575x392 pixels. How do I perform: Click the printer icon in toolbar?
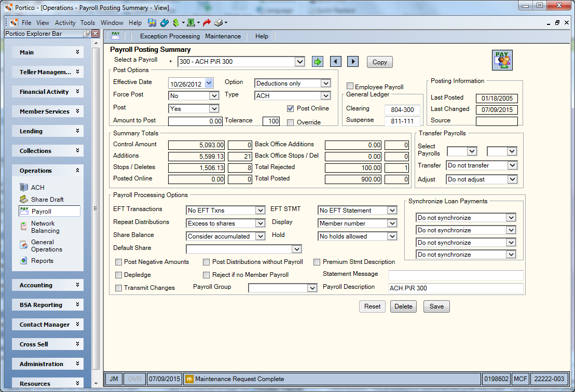tap(218, 23)
